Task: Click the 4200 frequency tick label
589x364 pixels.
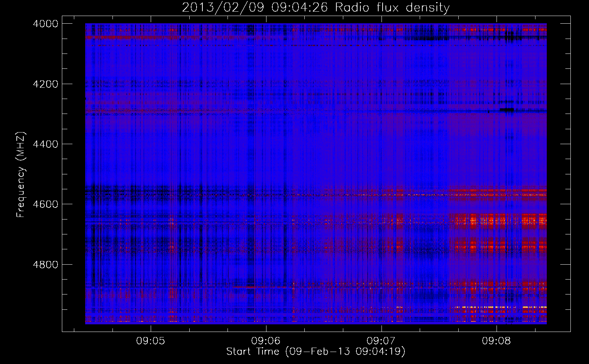Action: (46, 84)
